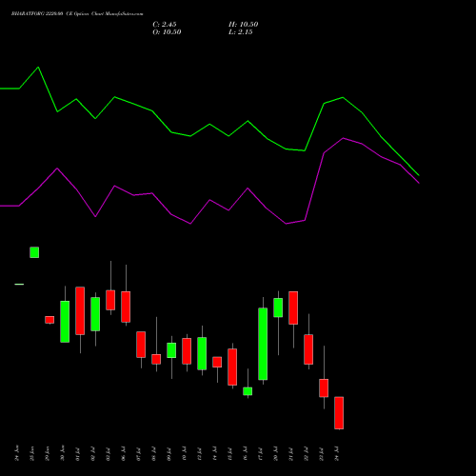Click the last red candle on 24 Jul

(339, 413)
